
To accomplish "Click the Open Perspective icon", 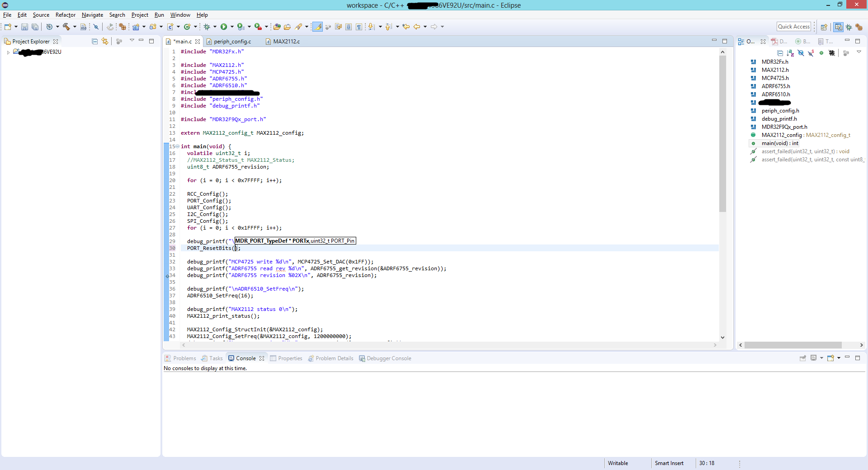I will [824, 27].
